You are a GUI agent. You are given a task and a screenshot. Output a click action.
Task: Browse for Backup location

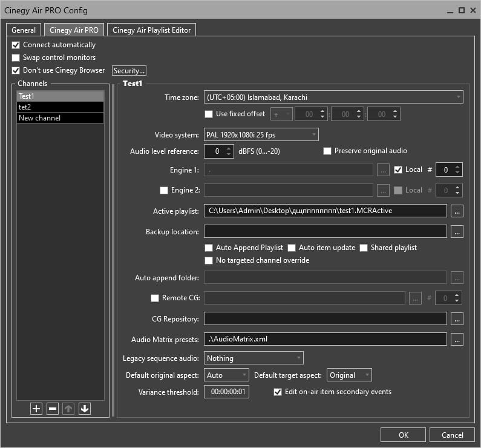pos(457,232)
